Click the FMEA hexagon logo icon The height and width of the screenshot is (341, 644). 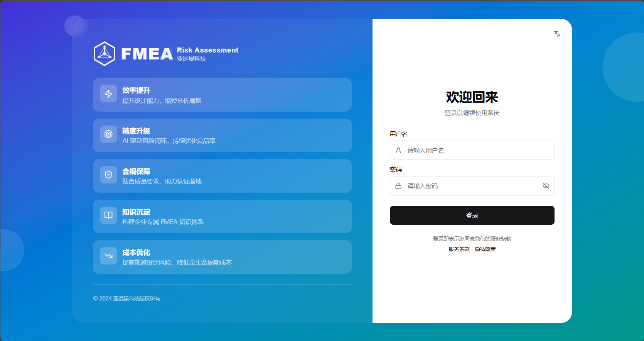click(x=105, y=54)
